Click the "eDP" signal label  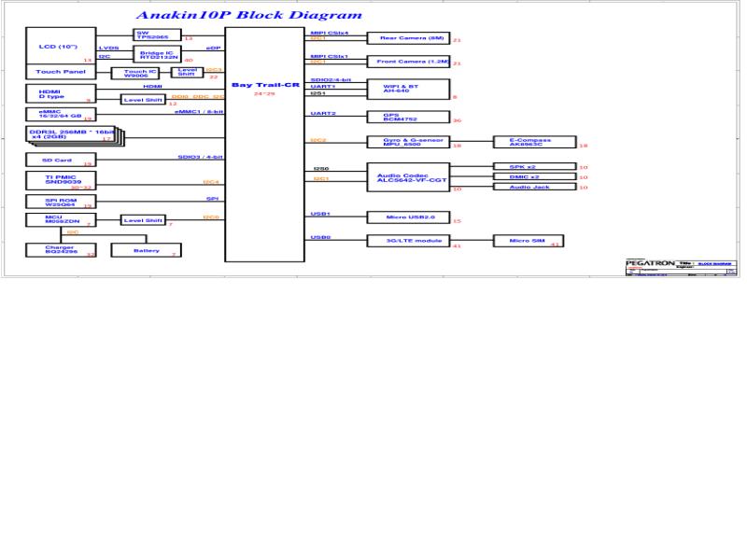click(x=214, y=49)
